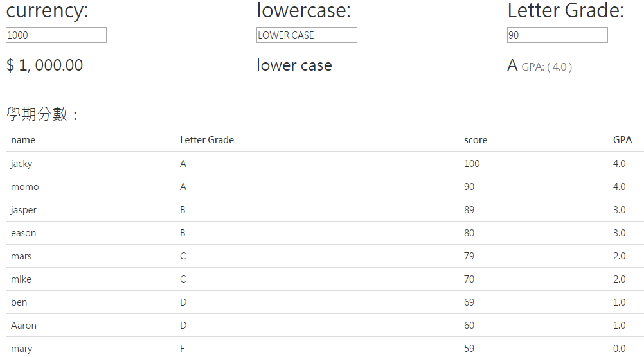Select the Letter Grade input showing 90
This screenshot has height=357, width=644.
click(x=557, y=35)
